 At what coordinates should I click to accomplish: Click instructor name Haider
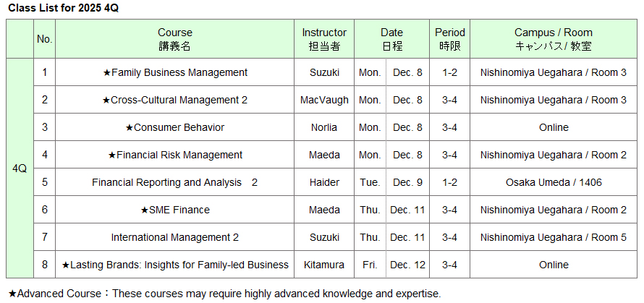324,182
